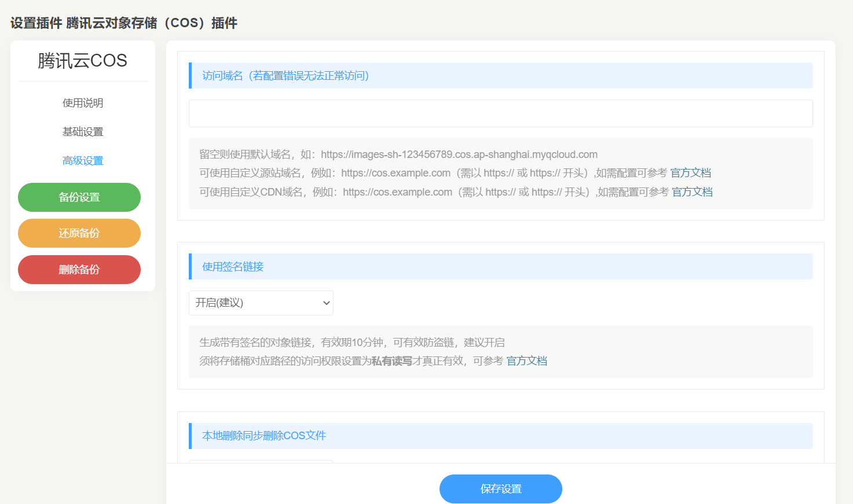Screen dimensions: 853x504
Task: Click the 腾讯云COS sidebar title
Action: [83, 61]
